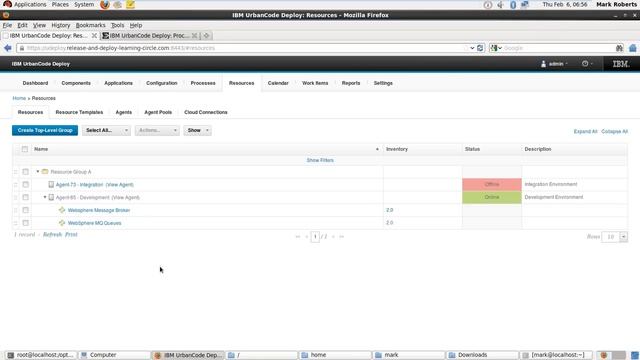Switch to the Cloud Connections sub-tab
This screenshot has height=360, width=640.
(x=206, y=112)
